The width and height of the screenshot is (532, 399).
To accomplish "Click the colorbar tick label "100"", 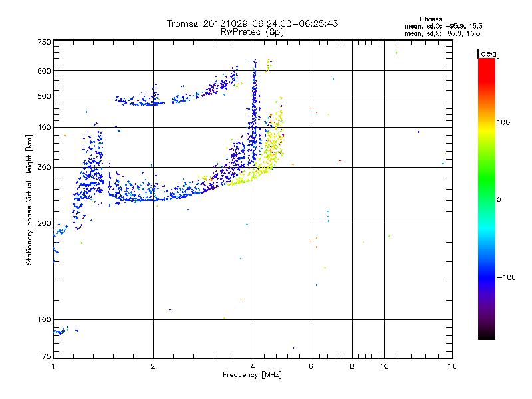I will click(503, 122).
